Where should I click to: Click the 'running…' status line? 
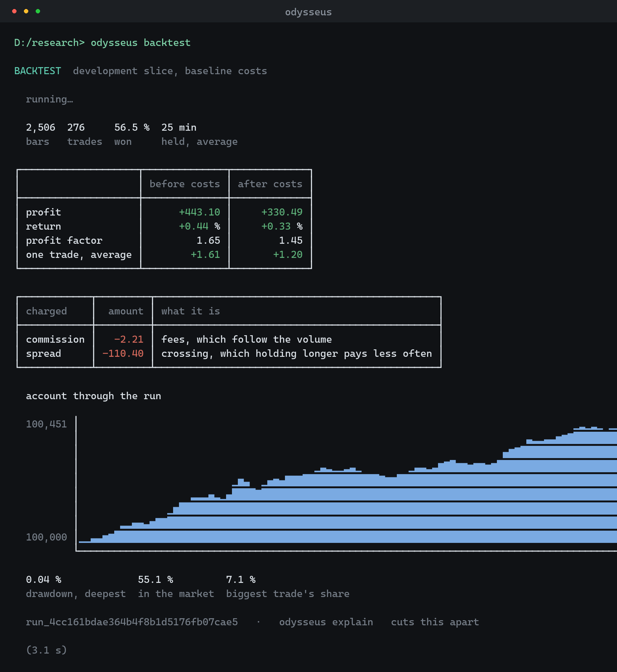pyautogui.click(x=49, y=99)
